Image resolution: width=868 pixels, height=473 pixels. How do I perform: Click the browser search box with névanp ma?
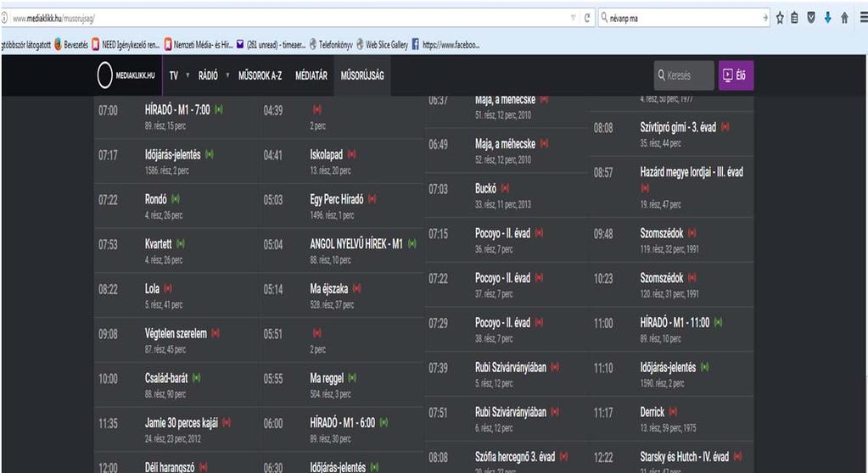tap(684, 19)
